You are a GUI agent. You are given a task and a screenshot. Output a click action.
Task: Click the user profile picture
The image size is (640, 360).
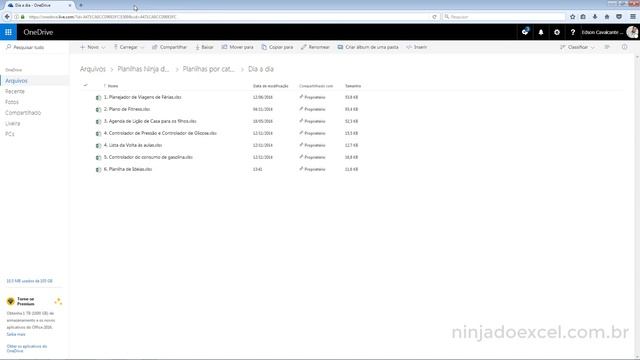(632, 32)
